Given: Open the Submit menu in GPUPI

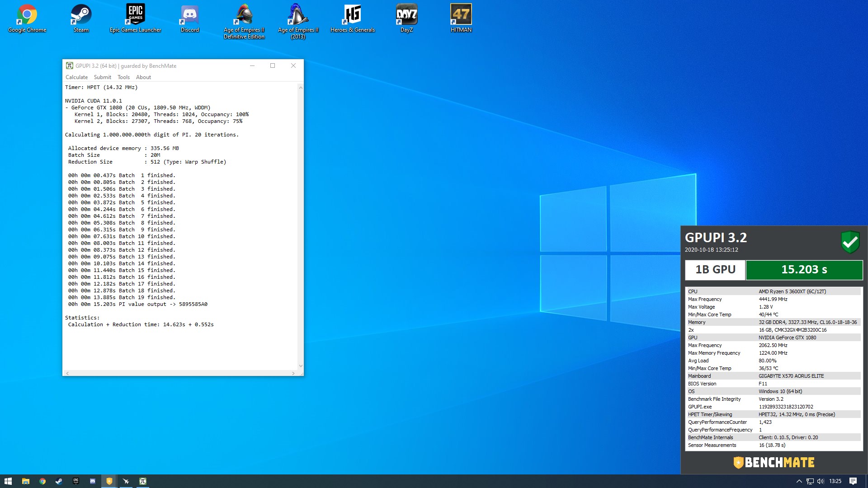Looking at the screenshot, I should (102, 77).
